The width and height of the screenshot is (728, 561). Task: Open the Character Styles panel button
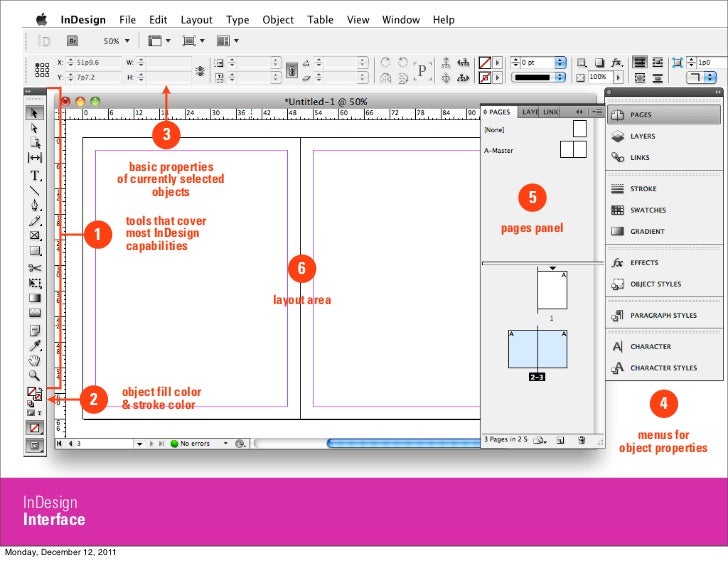pos(664,368)
